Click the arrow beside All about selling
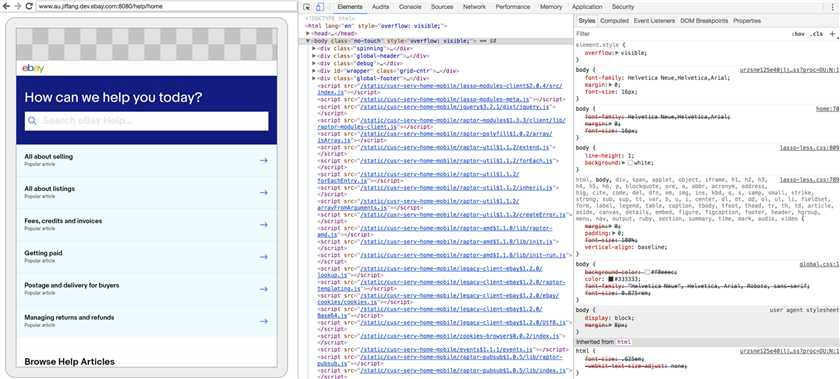Image resolution: width=840 pixels, height=379 pixels. pyautogui.click(x=264, y=160)
